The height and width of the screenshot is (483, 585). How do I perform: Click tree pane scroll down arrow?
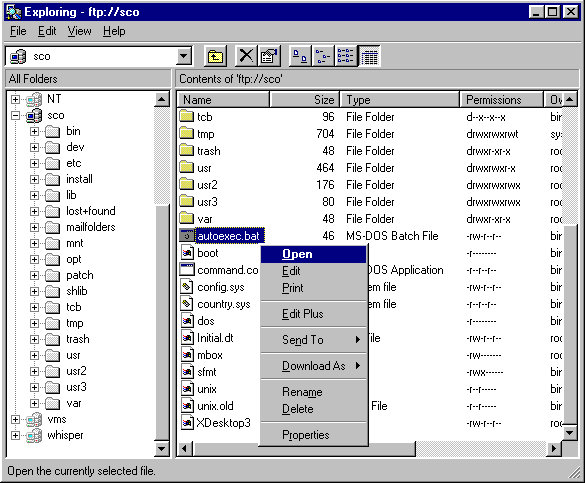coord(162,448)
